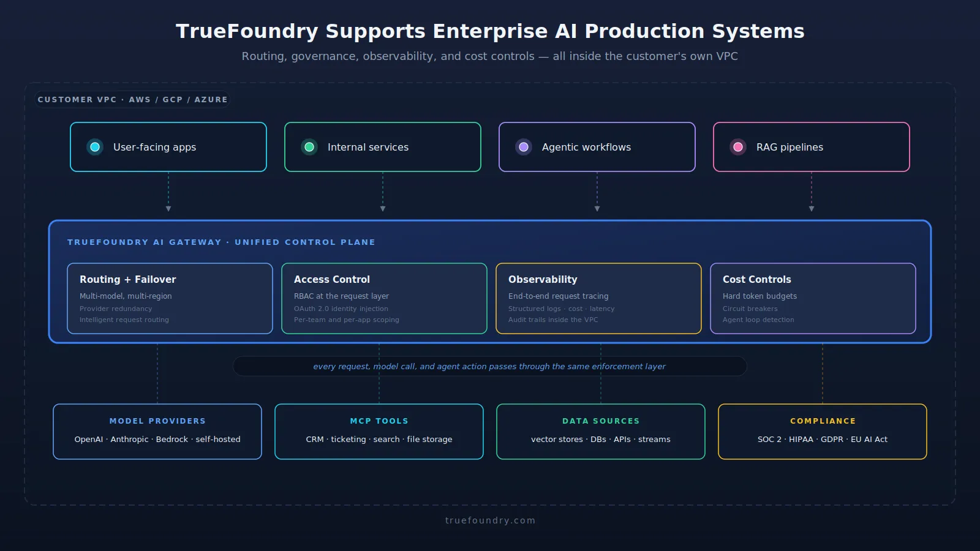This screenshot has height=551, width=980.
Task: Click the Circuit breakers line
Action: click(x=750, y=309)
